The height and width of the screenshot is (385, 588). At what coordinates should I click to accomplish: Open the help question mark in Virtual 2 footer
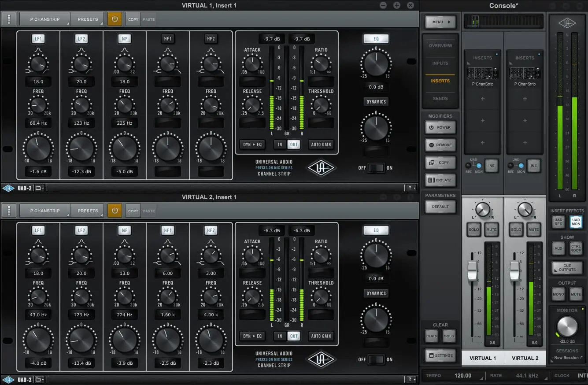411,380
